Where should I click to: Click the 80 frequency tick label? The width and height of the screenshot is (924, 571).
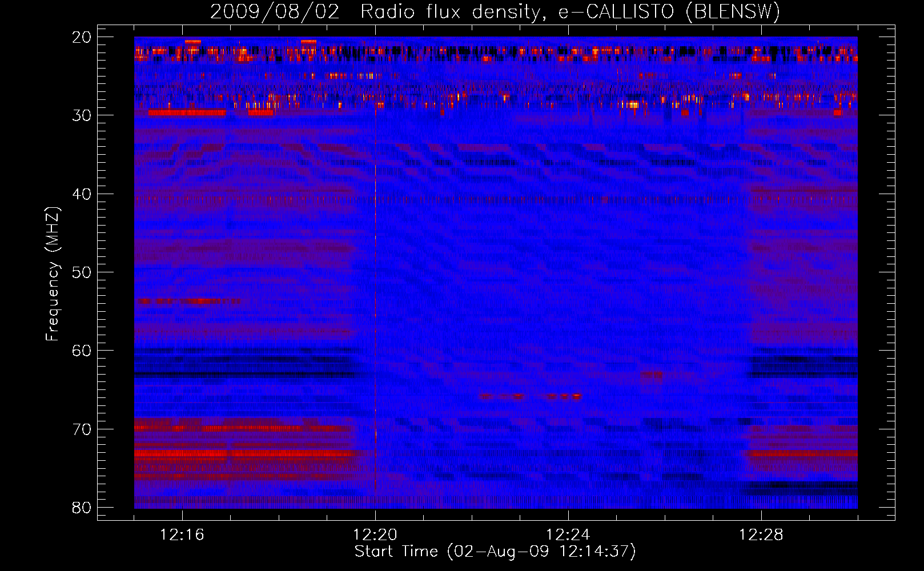pyautogui.click(x=82, y=507)
